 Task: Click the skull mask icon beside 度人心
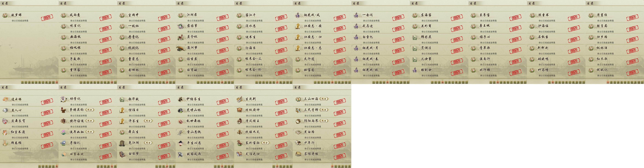(5, 110)
